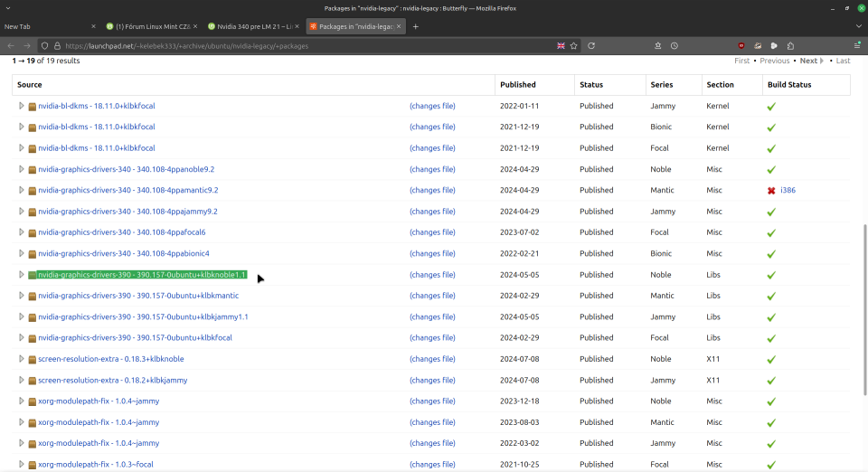Open the history clock icon in toolbar
The image size is (868, 472).
[x=675, y=45]
